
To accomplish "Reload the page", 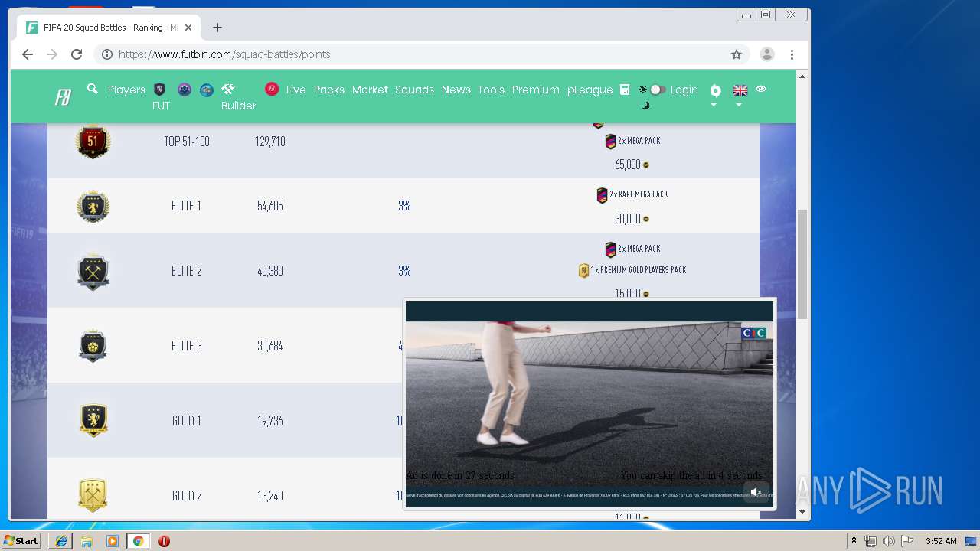I will 77,54.
